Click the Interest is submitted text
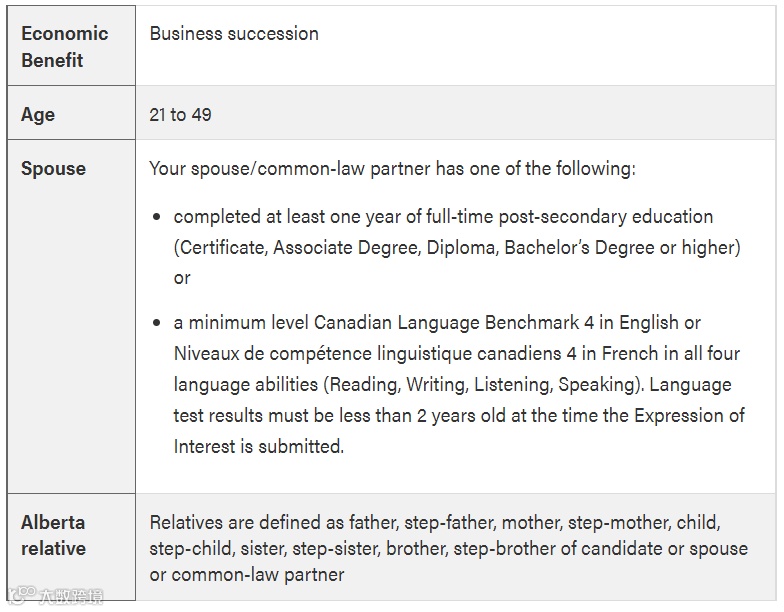 coord(258,446)
